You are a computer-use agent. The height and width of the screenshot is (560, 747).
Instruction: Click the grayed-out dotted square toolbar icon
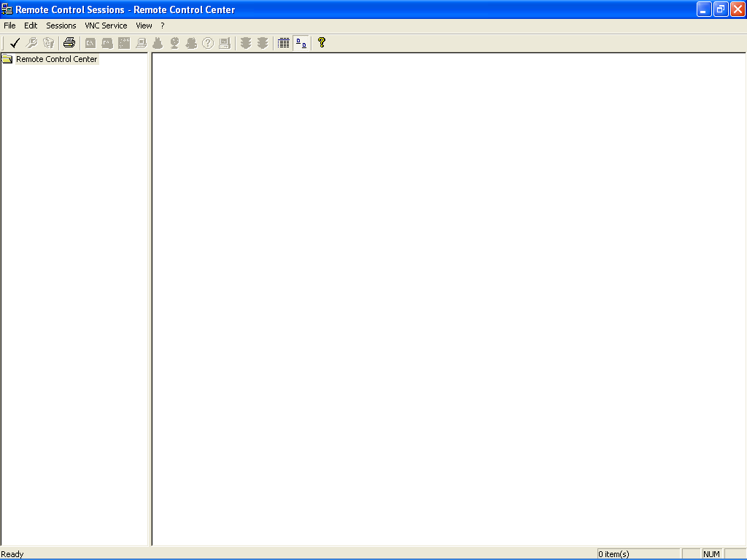click(124, 43)
